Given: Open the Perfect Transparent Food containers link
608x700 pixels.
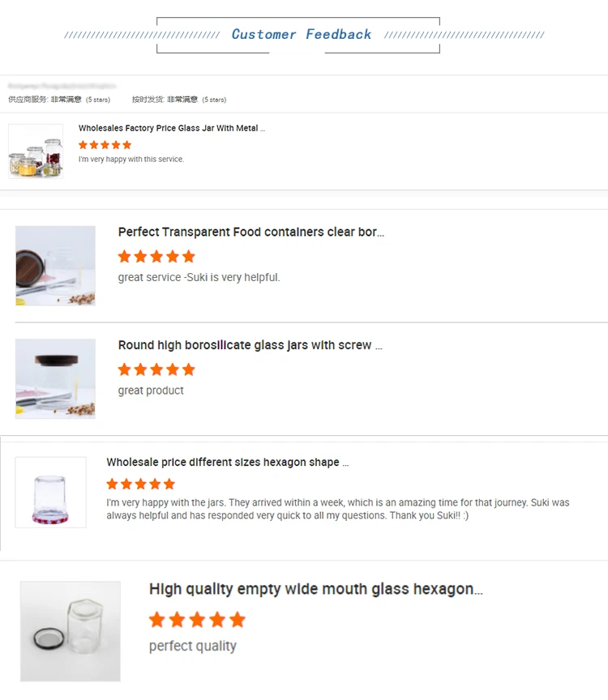Looking at the screenshot, I should pos(250,233).
